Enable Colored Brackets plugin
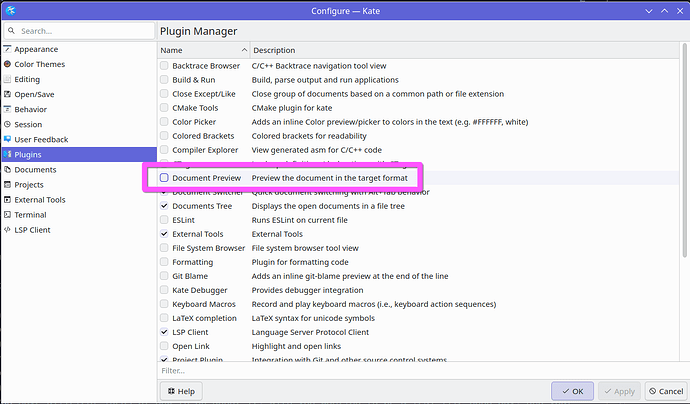The image size is (690, 404). (x=164, y=136)
